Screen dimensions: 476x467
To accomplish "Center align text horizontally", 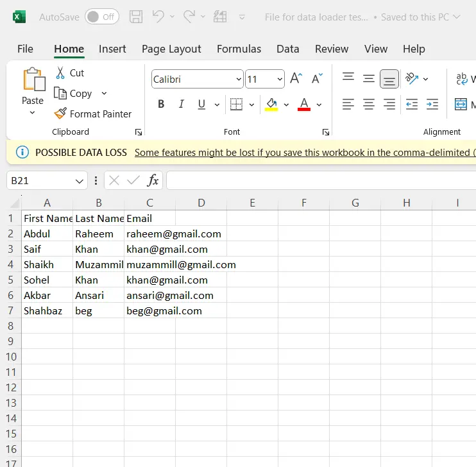I will pyautogui.click(x=369, y=104).
